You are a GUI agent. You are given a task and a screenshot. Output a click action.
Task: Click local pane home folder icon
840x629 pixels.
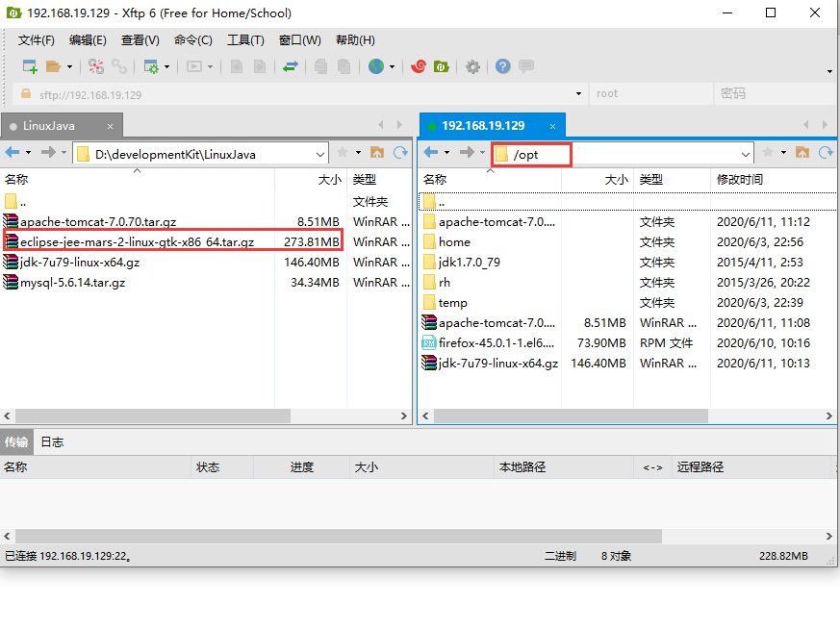pyautogui.click(x=377, y=153)
